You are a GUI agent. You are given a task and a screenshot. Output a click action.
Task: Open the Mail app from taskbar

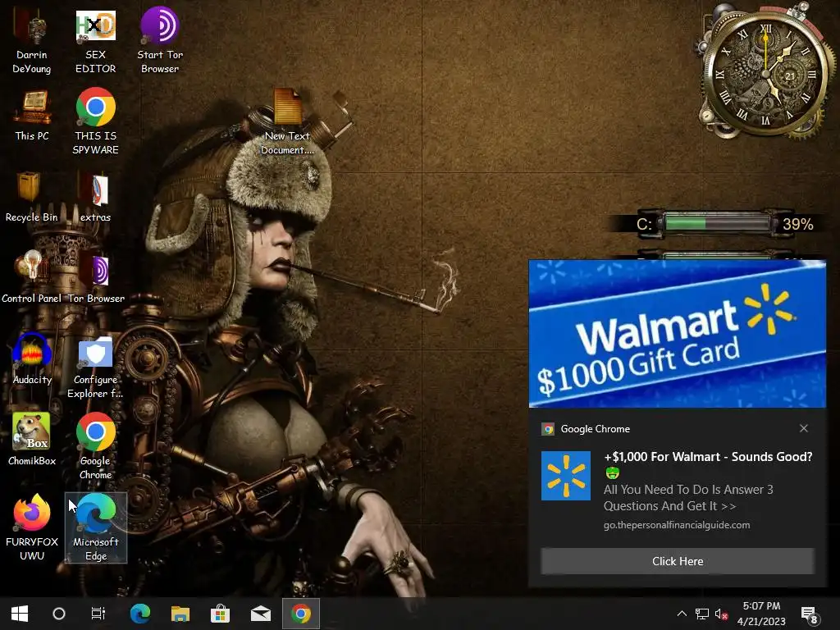pyautogui.click(x=261, y=614)
